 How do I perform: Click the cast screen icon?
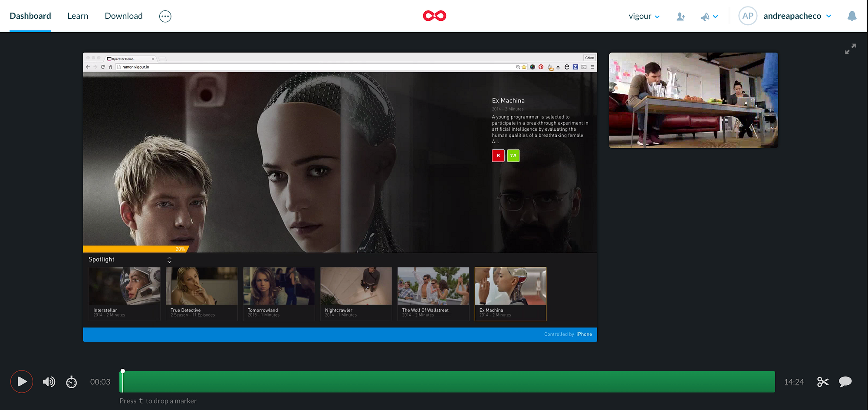(584, 67)
